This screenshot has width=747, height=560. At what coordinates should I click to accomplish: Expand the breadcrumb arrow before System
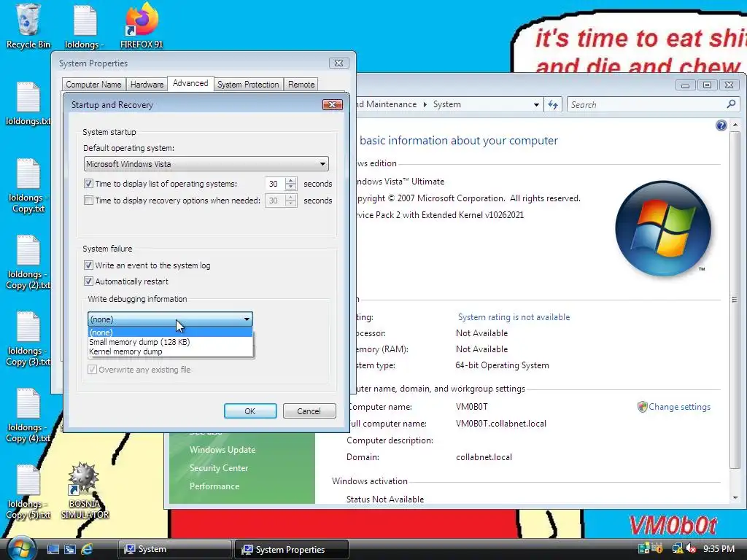425,104
